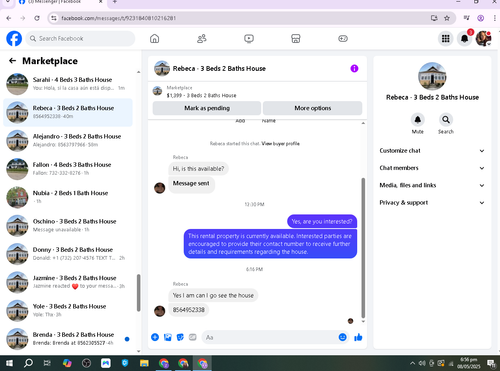Open the Gaming icon in top navigation
Image resolution: width=500 pixels, height=371 pixels.
[x=343, y=39]
